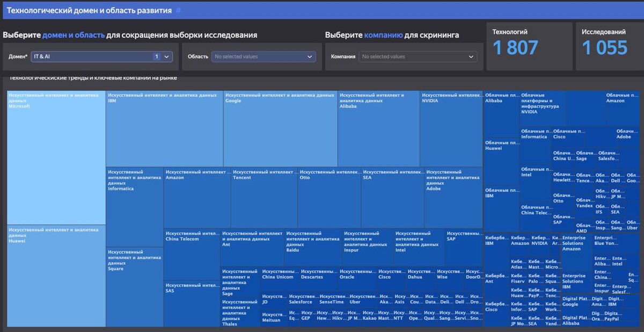This screenshot has width=644, height=332.
Task: Click the China Unicom tile in Искусственный интеллект
Action: pos(280,279)
